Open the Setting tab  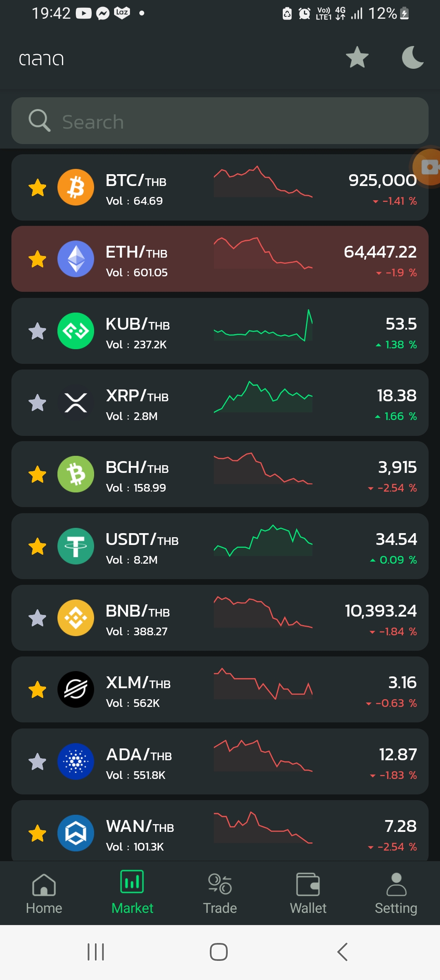[396, 894]
